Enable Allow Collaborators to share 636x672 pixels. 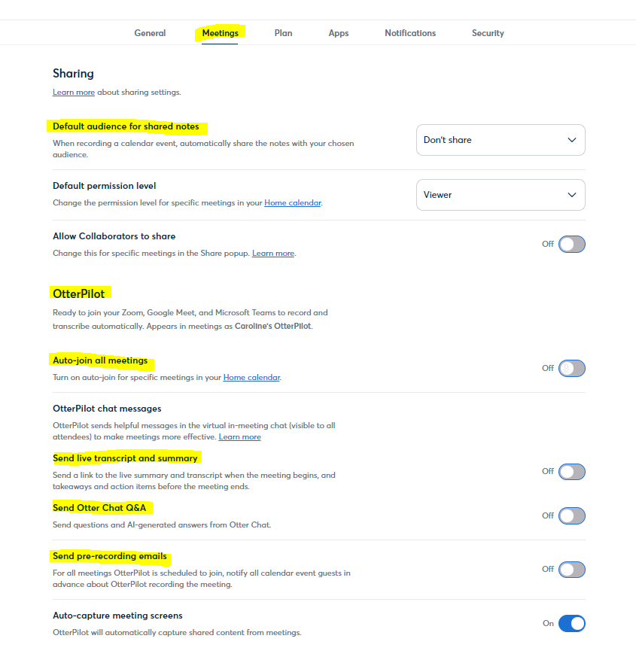(570, 244)
